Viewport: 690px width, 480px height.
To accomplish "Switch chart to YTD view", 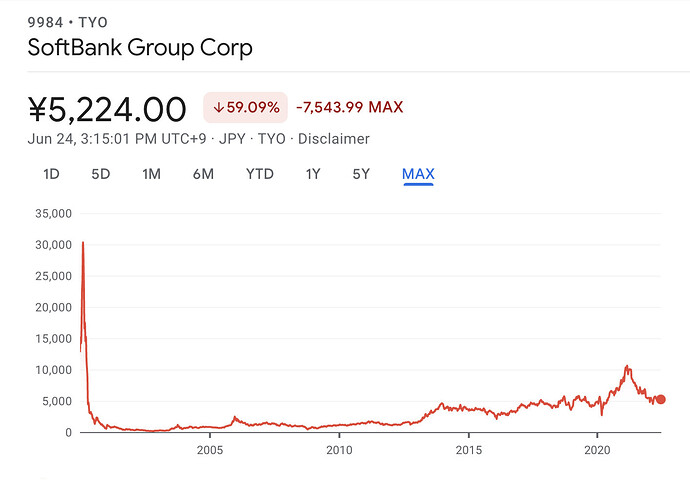I will tap(260, 174).
